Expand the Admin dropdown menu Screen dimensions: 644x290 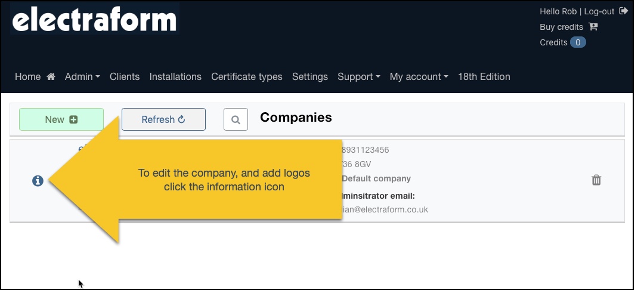click(x=82, y=77)
